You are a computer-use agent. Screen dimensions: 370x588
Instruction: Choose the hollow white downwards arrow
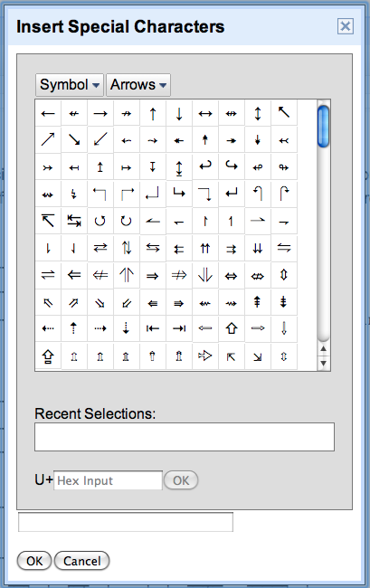284,329
